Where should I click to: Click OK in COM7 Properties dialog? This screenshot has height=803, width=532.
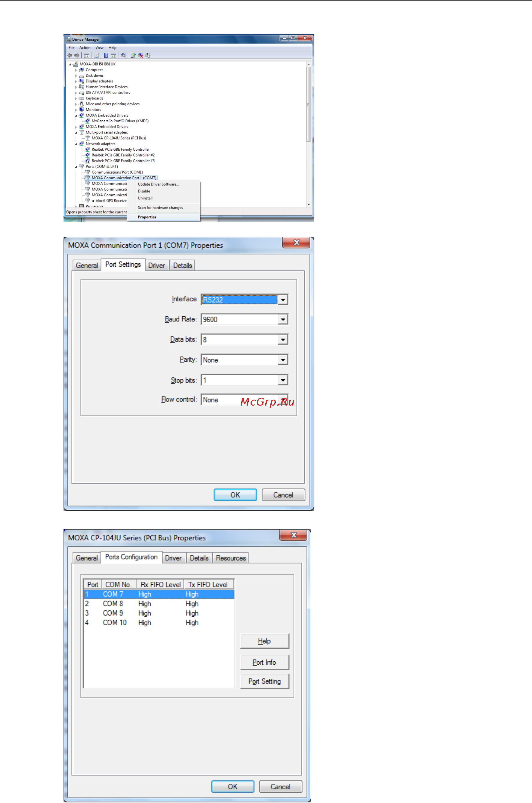235,495
